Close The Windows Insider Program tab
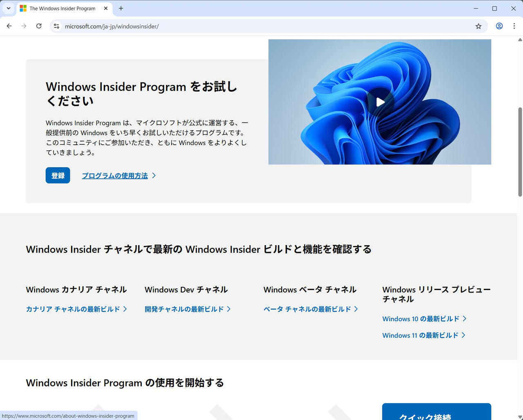This screenshot has height=420, width=523. pos(106,8)
